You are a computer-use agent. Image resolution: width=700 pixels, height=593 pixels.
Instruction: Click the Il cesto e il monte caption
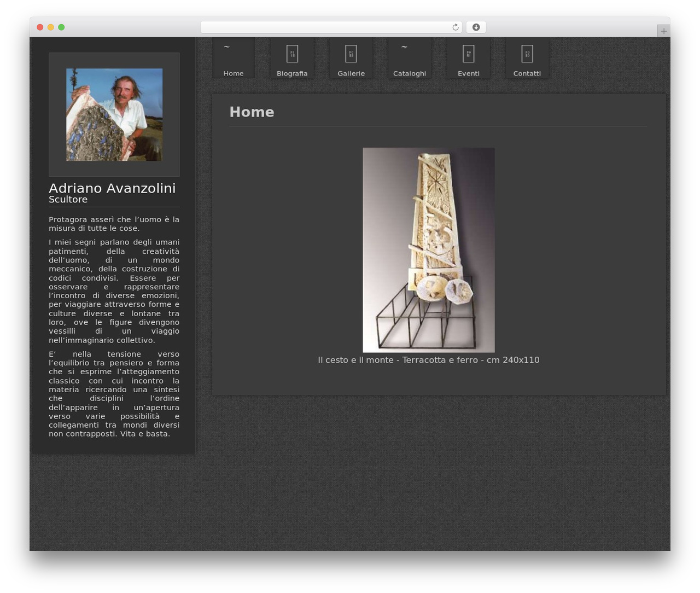point(429,360)
